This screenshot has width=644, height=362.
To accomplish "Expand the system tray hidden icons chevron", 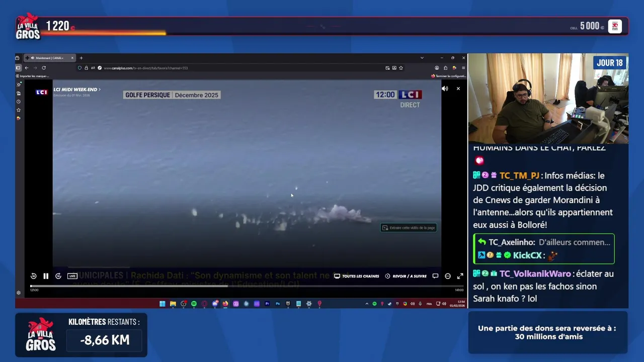I will coord(367,304).
